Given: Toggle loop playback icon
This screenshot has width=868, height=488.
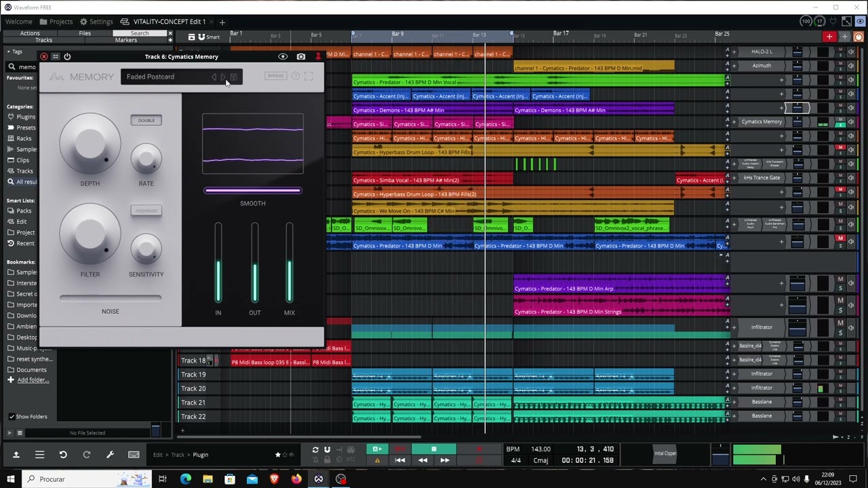Looking at the screenshot, I should tap(315, 449).
